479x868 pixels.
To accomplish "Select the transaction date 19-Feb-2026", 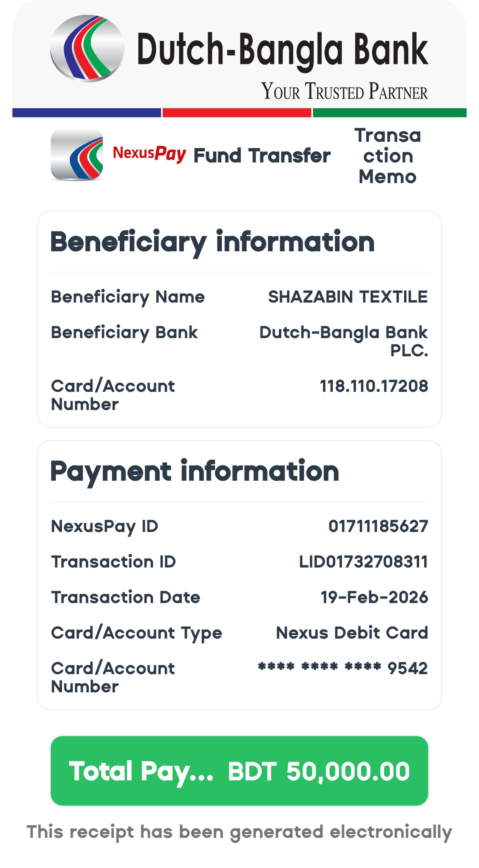I will tap(374, 597).
